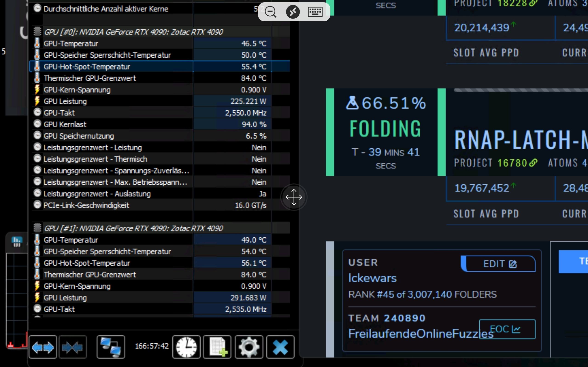The height and width of the screenshot is (367, 588).
Task: Open network remote monitoring icon
Action: [111, 347]
